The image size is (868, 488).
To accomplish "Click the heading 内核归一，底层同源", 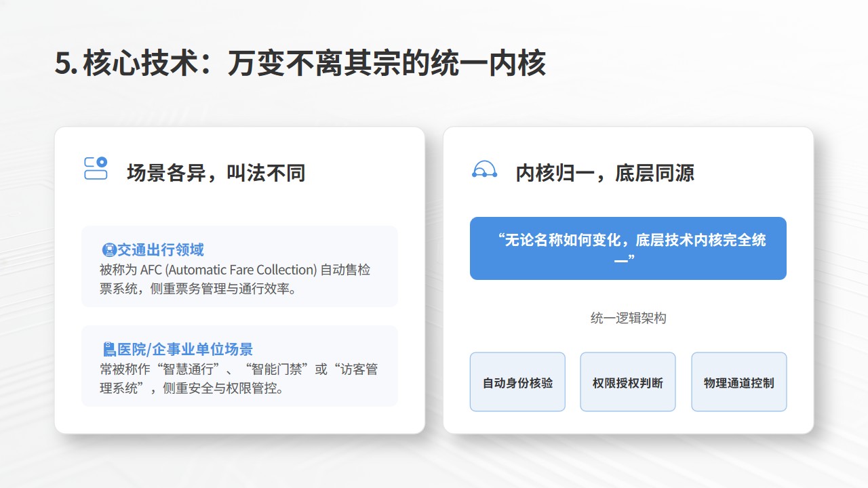I will 604,173.
